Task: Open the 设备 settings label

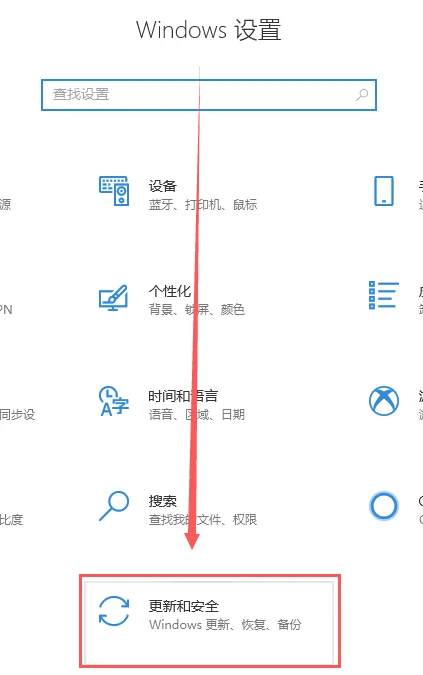Action: pyautogui.click(x=163, y=186)
